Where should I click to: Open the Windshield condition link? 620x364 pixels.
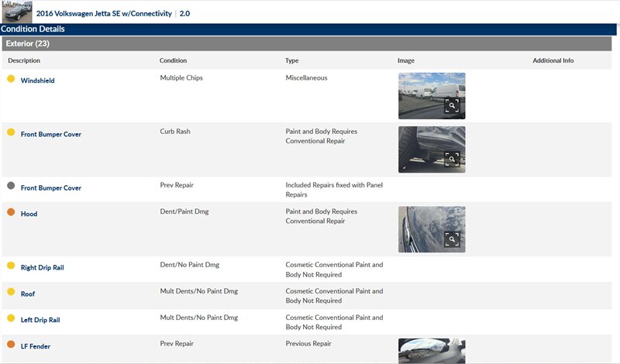coord(37,81)
